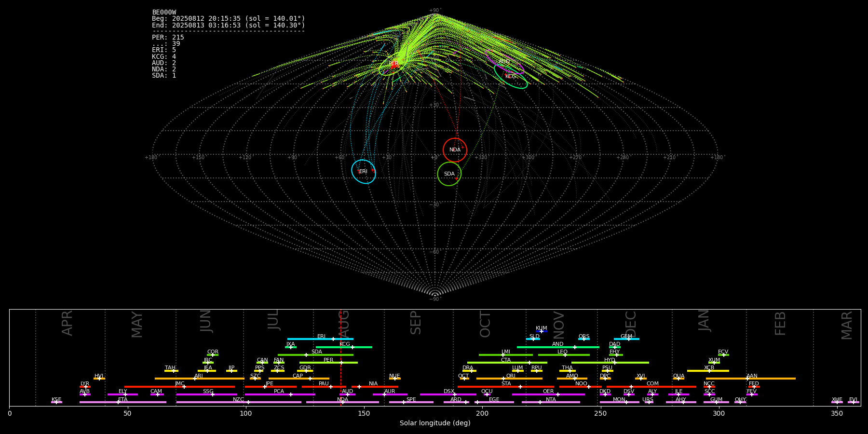This screenshot has height=434, width=868.
Task: Click the orange ORI bar in the timeline
Action: coord(509,379)
